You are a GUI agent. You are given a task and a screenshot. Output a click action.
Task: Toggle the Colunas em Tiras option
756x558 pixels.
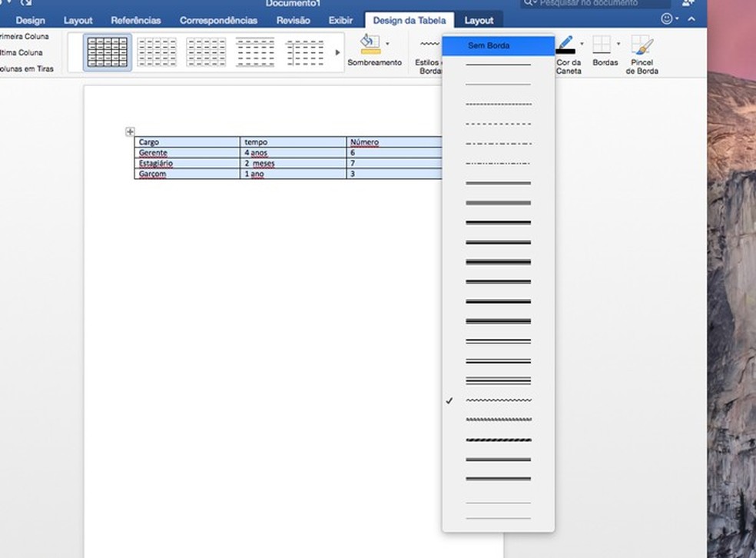(x=27, y=69)
